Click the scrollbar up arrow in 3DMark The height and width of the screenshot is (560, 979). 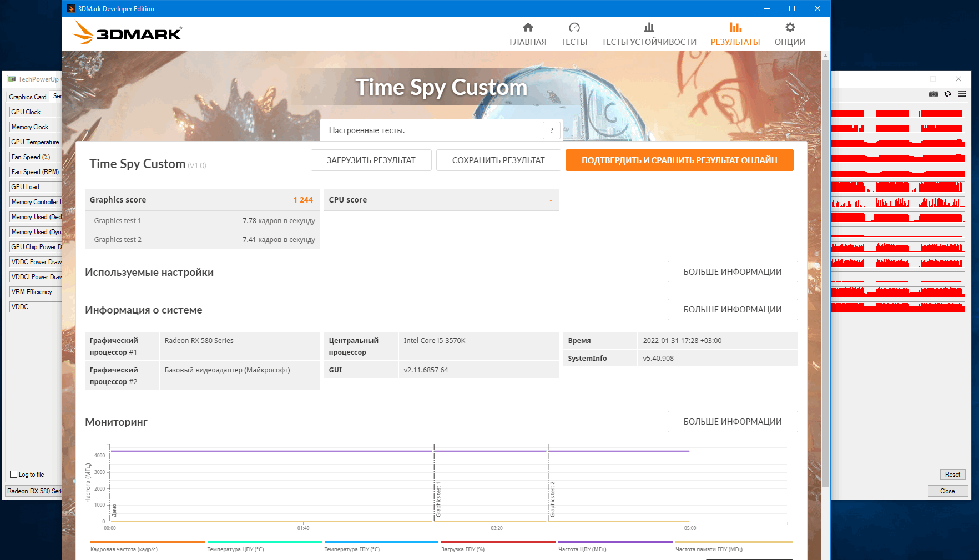825,56
